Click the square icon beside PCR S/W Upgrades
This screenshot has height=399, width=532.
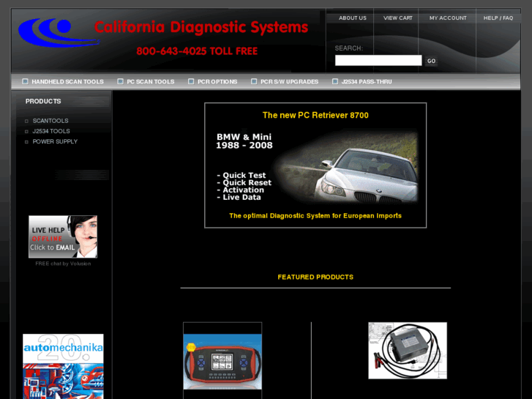coord(254,81)
